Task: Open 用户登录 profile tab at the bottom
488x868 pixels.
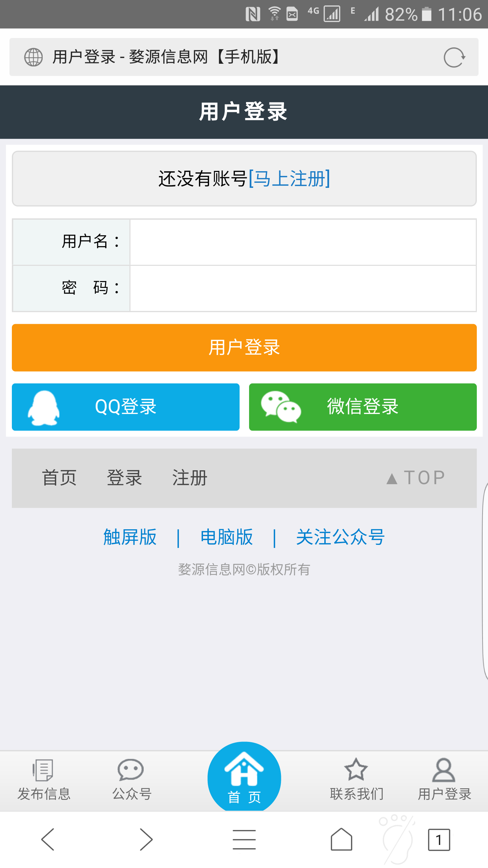Action: click(x=444, y=780)
